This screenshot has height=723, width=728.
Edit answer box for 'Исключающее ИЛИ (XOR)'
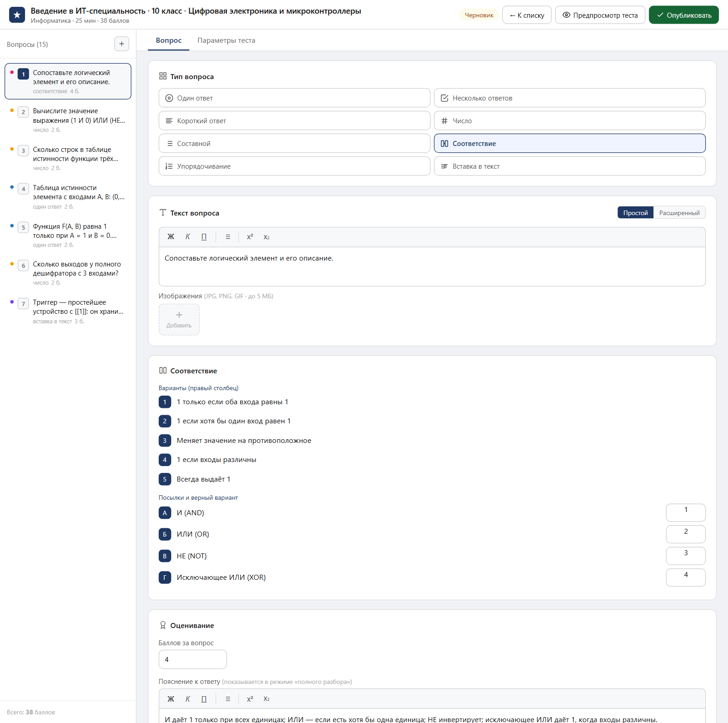686,577
